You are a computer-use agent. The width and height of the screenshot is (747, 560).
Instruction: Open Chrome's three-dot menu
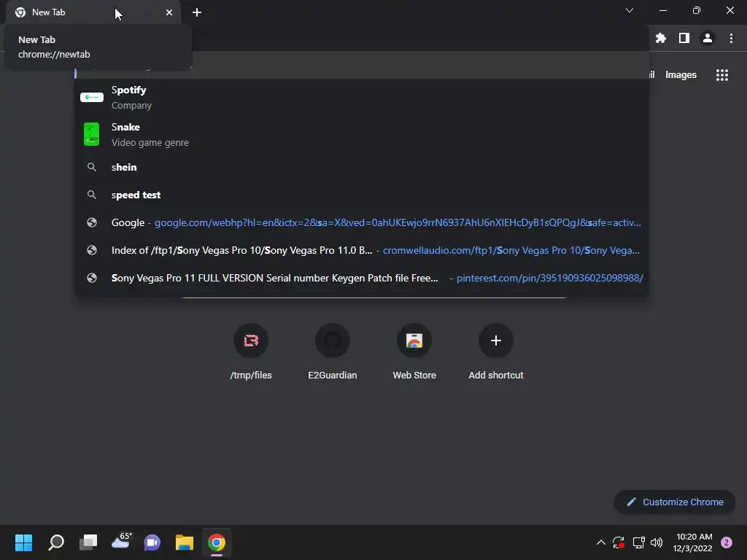click(x=731, y=38)
